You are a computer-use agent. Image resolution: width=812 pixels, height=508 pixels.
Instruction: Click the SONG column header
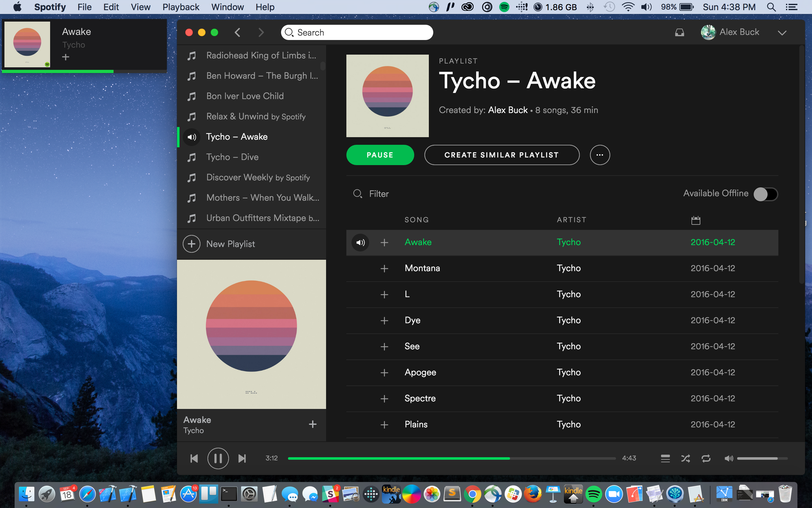416,220
